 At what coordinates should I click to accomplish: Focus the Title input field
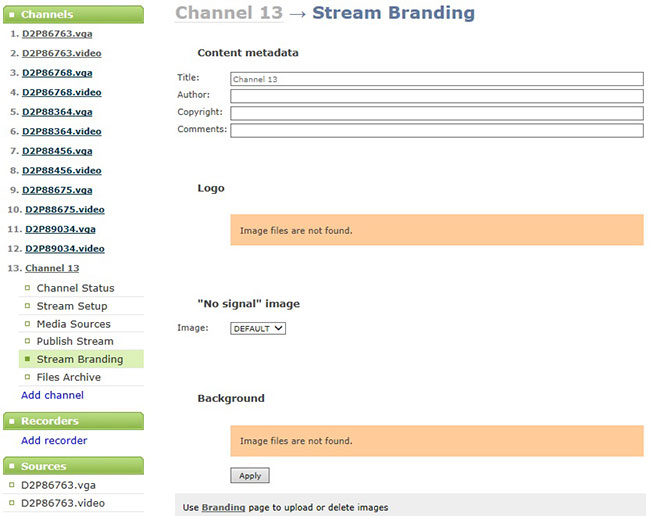pos(436,78)
